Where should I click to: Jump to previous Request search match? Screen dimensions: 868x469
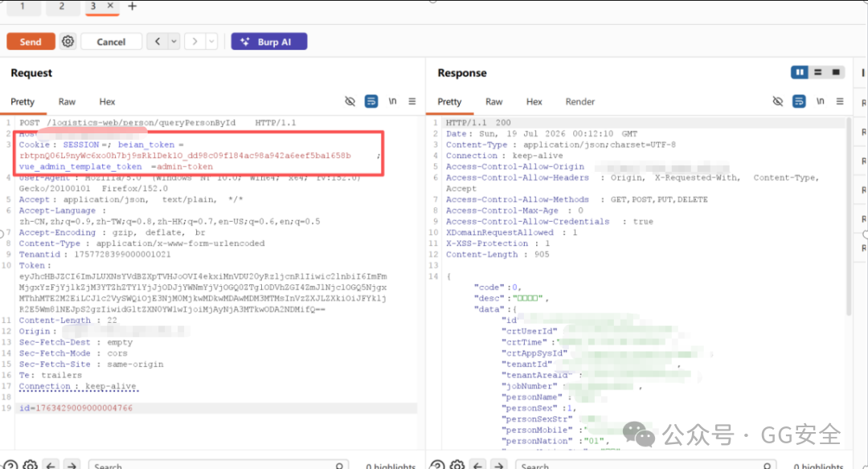(x=51, y=466)
